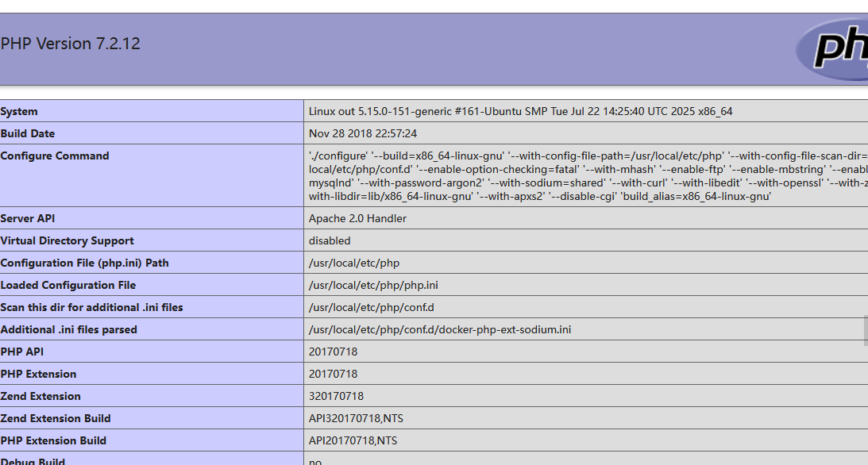Click the Zend Extension Build label

[56, 418]
